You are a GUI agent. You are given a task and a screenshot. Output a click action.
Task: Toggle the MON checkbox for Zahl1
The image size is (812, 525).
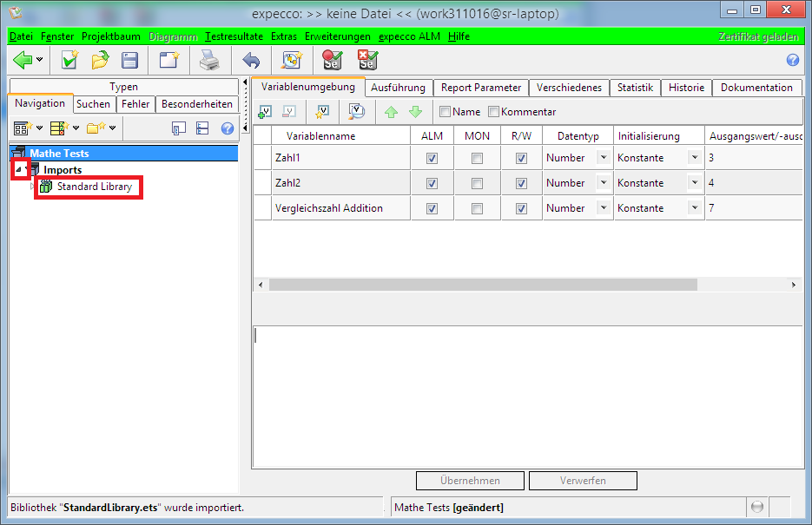point(477,159)
